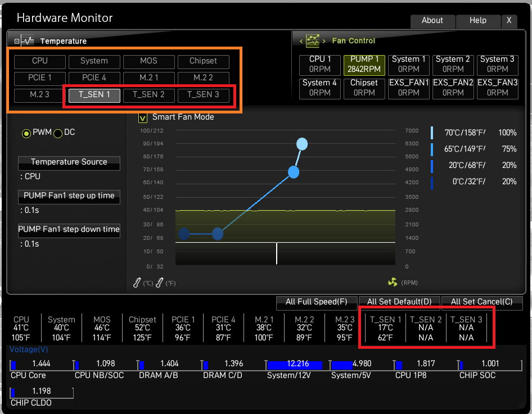The width and height of the screenshot is (532, 414).
Task: Switch to the System 4 fan tab
Action: pos(320,88)
